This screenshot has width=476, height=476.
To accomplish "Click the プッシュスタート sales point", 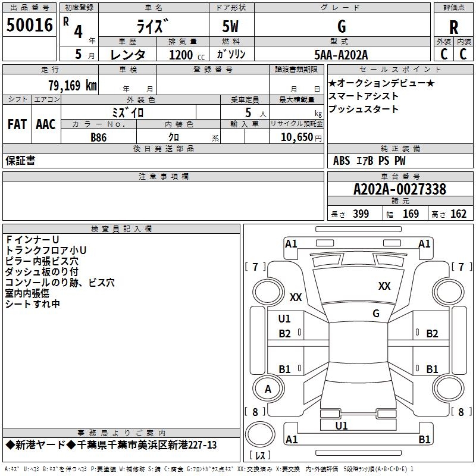I will [x=364, y=109].
